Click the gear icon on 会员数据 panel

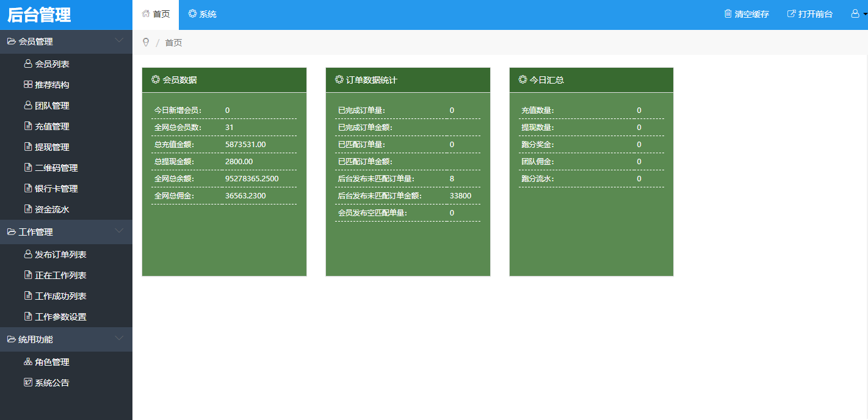point(156,79)
